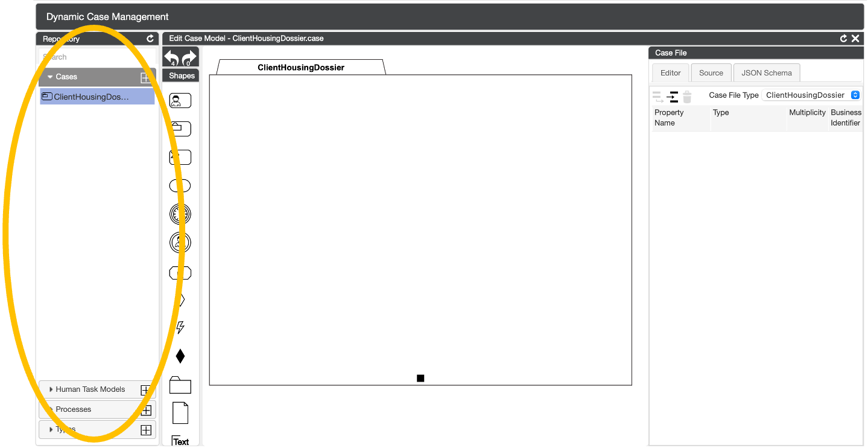This screenshot has height=448, width=868.
Task: Click the add child property icon
Action: 673,97
